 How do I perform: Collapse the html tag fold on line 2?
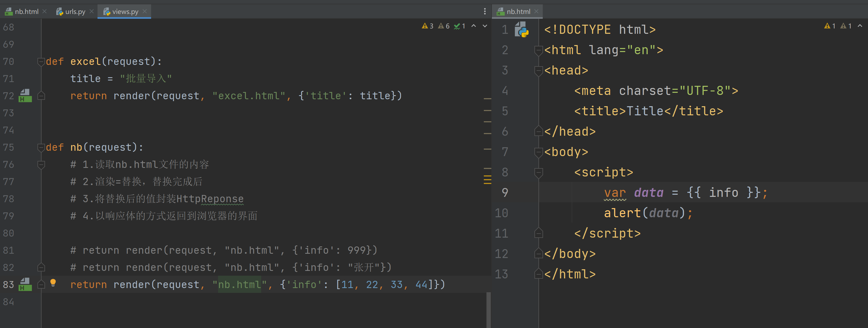(x=538, y=51)
